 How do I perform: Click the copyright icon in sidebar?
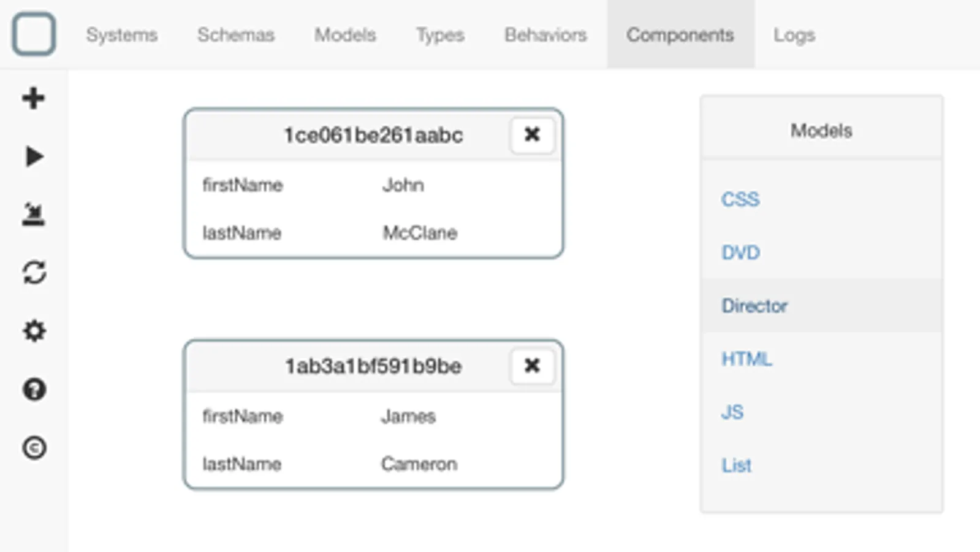click(34, 448)
